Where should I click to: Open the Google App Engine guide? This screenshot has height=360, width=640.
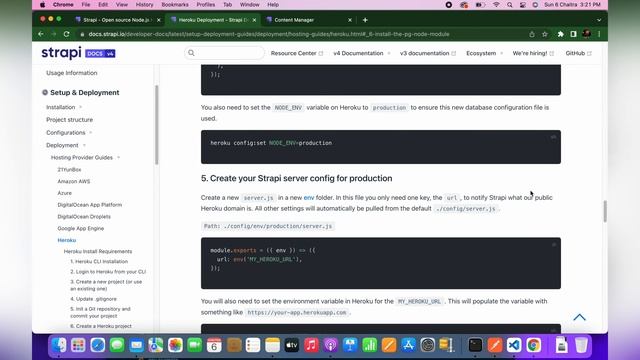click(x=80, y=229)
